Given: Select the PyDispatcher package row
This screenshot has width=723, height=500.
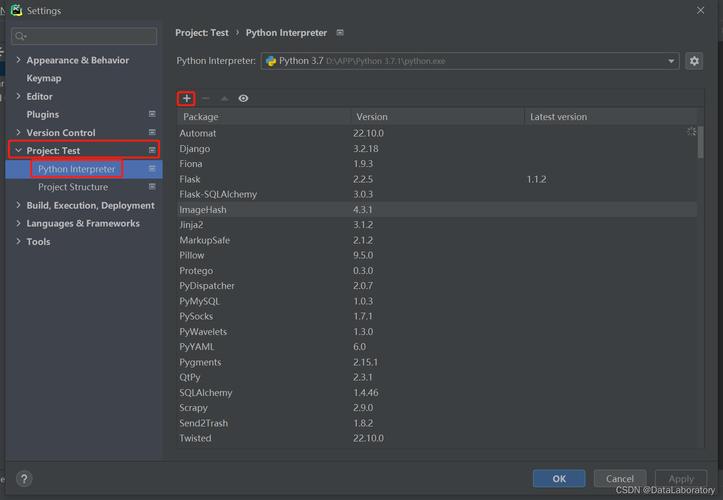Looking at the screenshot, I should point(437,286).
